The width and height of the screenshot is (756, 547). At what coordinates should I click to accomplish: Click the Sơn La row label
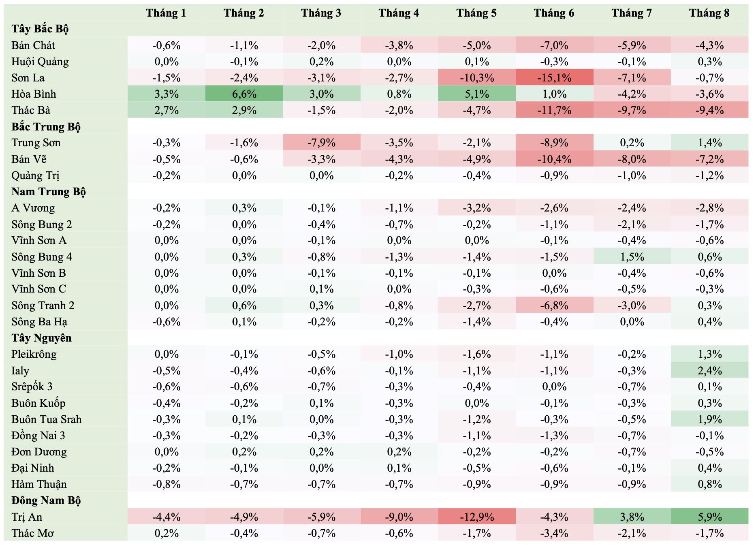click(28, 78)
